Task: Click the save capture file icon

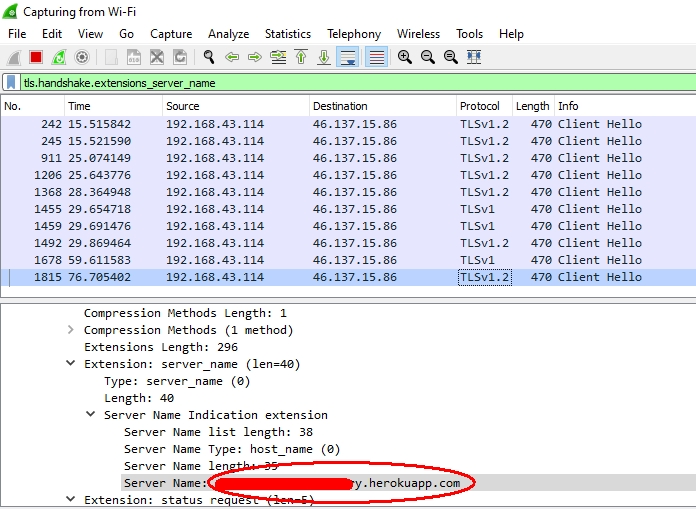Action: pos(134,57)
